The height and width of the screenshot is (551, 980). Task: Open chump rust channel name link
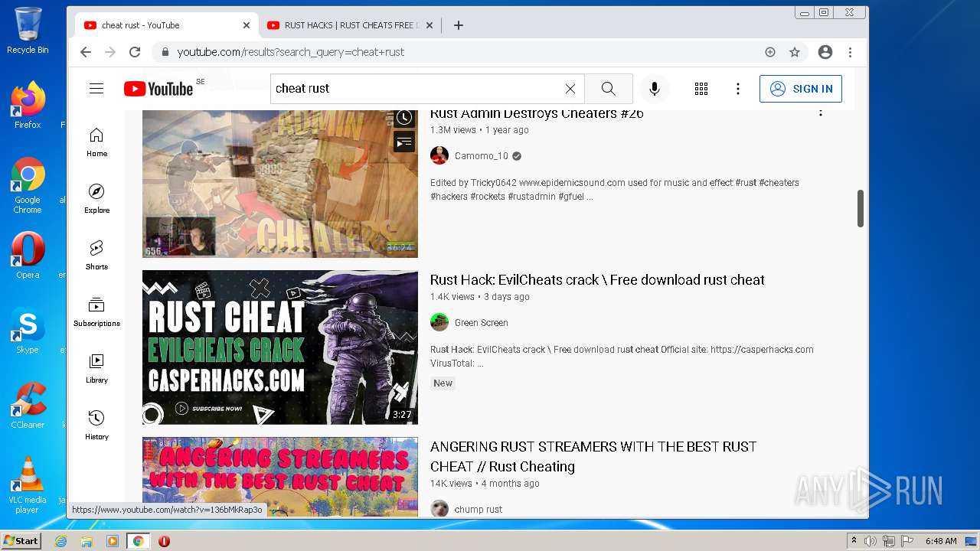(x=479, y=510)
